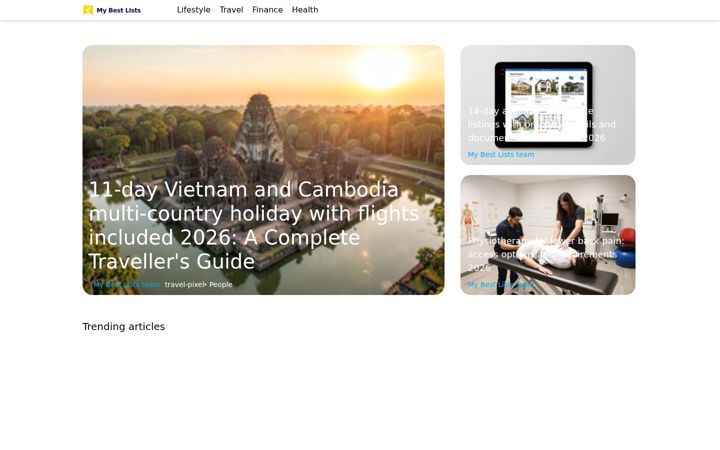Open the 11-day Vietnam and Cambodia holiday article
The height and width of the screenshot is (450, 720).
coord(253,225)
